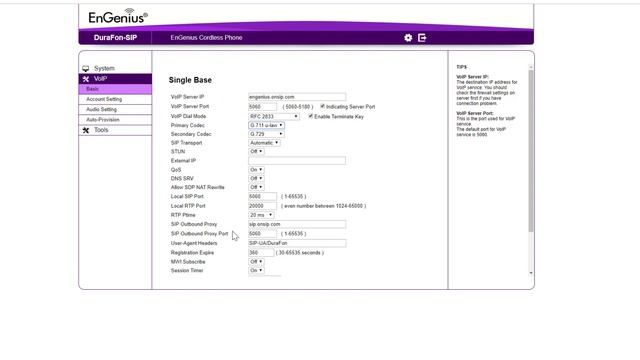Click the VoIP Server Port field
This screenshot has height=360, width=640.
[262, 107]
